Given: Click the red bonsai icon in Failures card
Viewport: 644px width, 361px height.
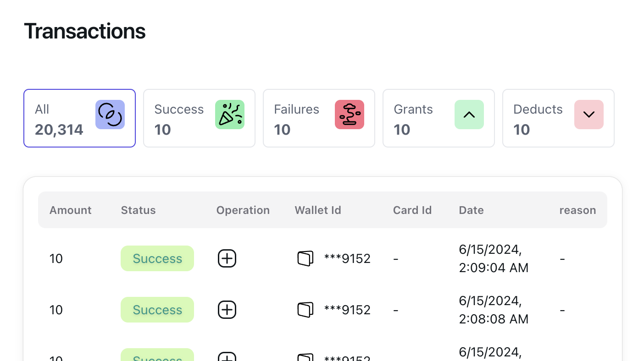Looking at the screenshot, I should (350, 115).
